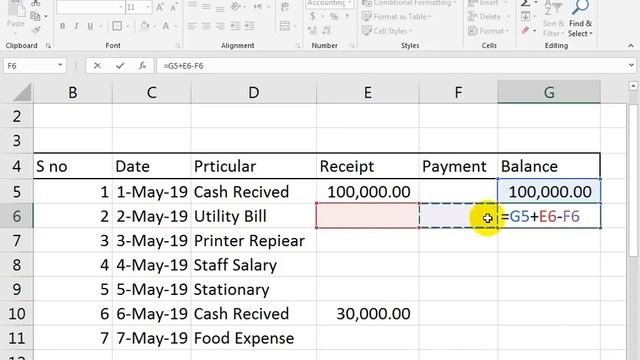This screenshot has height=360, width=640.
Task: Expand the formula bar
Action: click(x=631, y=65)
